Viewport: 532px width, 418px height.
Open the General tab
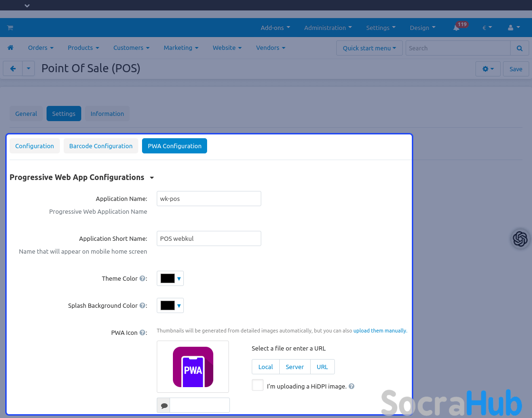coord(26,114)
